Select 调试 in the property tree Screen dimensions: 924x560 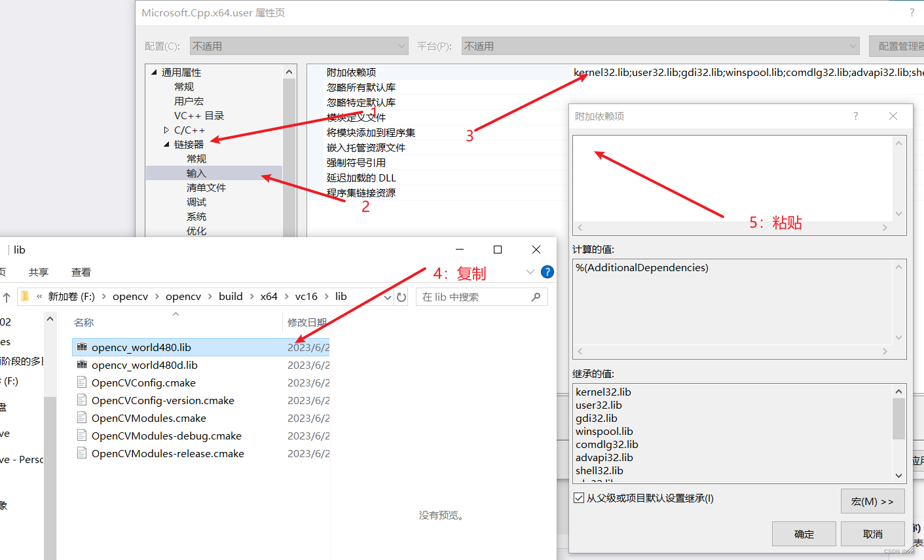click(196, 202)
